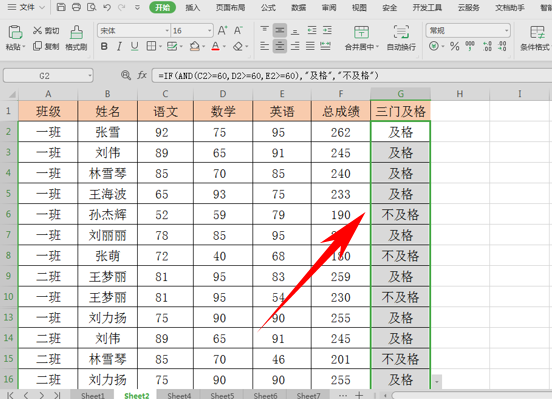The width and height of the screenshot is (553, 399).
Task: Open the font color dropdown arrow
Action: 224,47
